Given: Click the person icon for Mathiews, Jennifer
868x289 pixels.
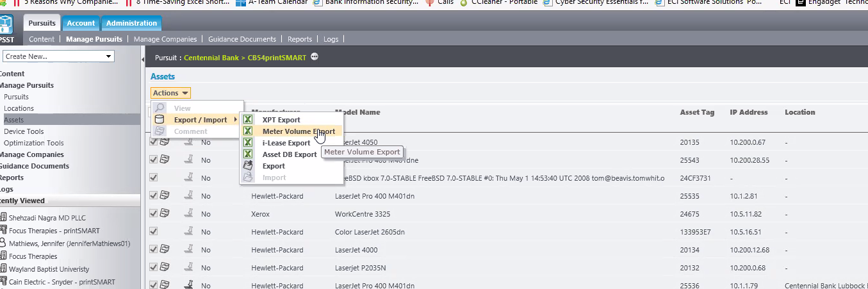Looking at the screenshot, I should [x=3, y=244].
